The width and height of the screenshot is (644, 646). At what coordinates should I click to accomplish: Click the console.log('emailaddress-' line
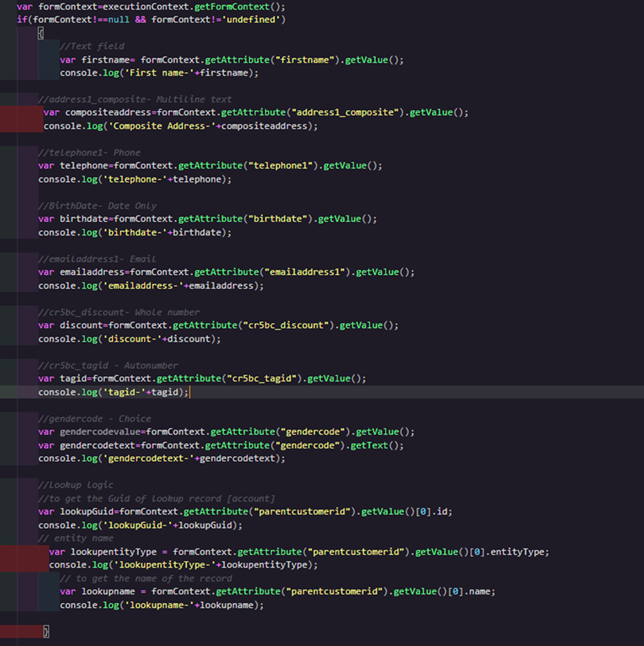[x=151, y=286]
